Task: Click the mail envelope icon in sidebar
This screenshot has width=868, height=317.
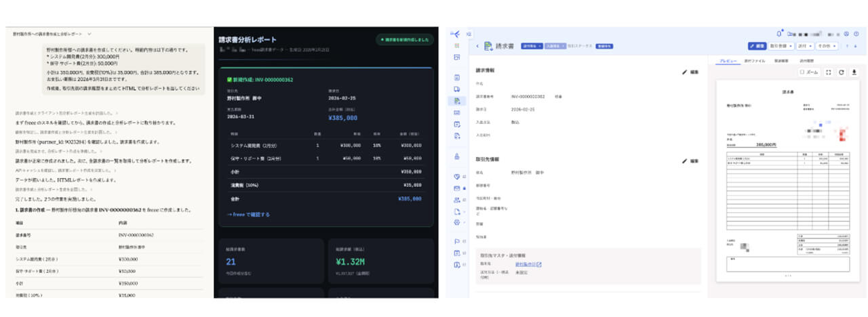Action: pyautogui.click(x=457, y=188)
